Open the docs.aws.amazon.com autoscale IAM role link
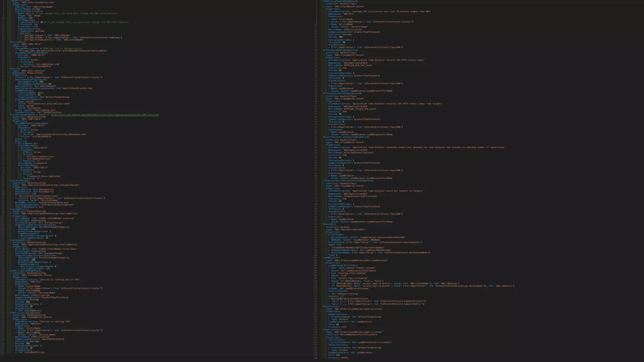The width and height of the screenshot is (644, 362). (105, 115)
